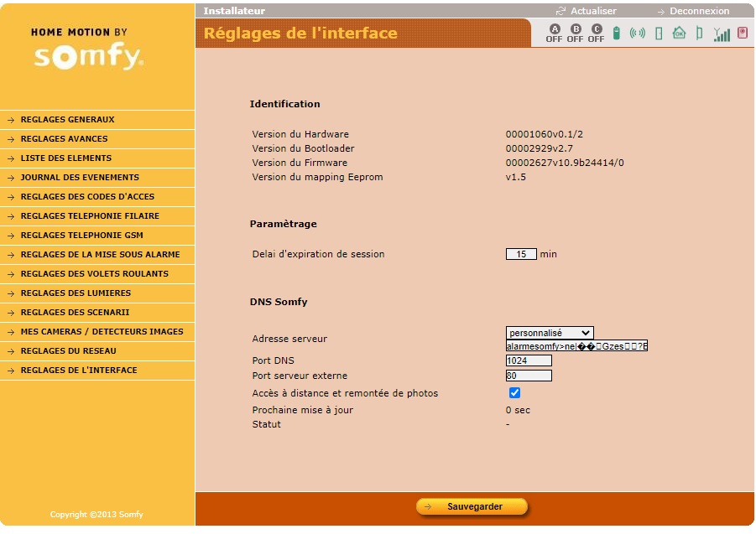756x534 pixels.
Task: Click the Statut label
Action: click(266, 424)
